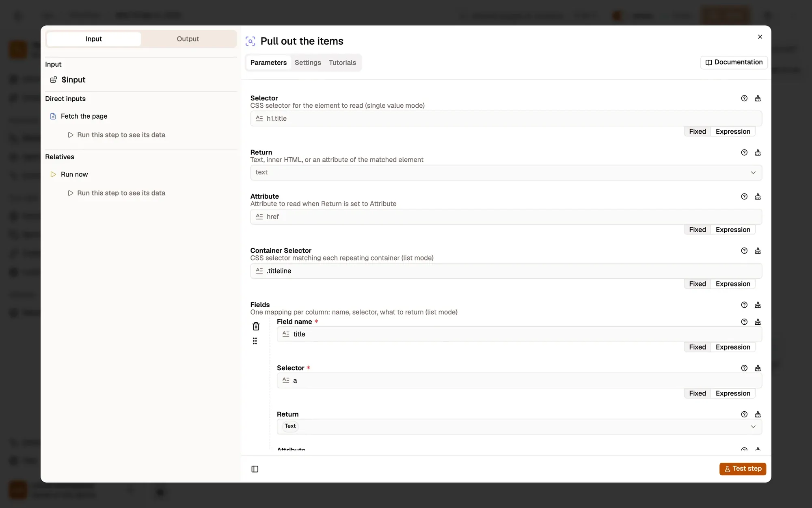Set top Selector mode to Fixed
Screen dimensions: 812x508
coord(698,131)
